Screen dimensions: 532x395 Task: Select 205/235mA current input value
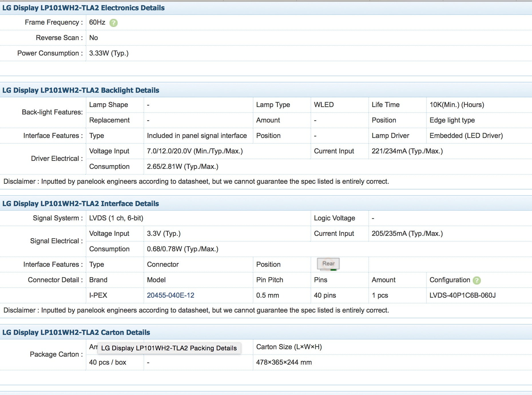pos(407,234)
